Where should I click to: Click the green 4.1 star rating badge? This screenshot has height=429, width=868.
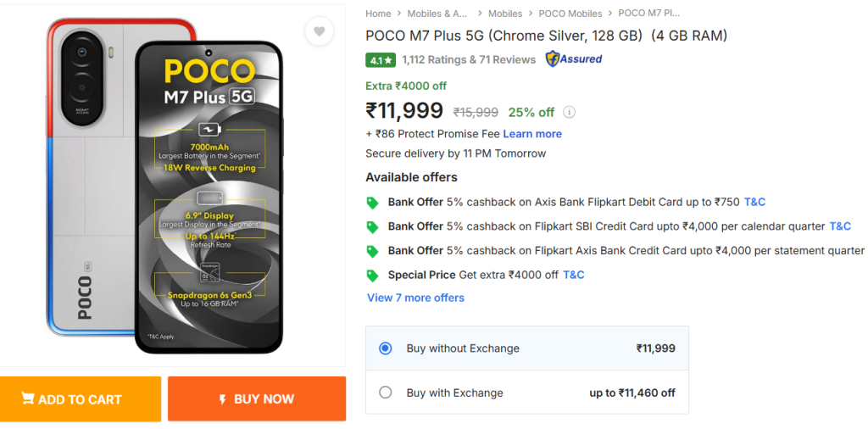tap(381, 60)
